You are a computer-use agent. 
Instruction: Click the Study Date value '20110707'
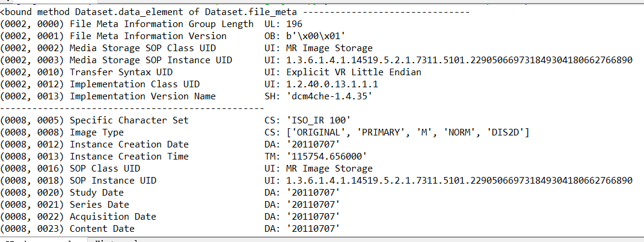(x=313, y=192)
